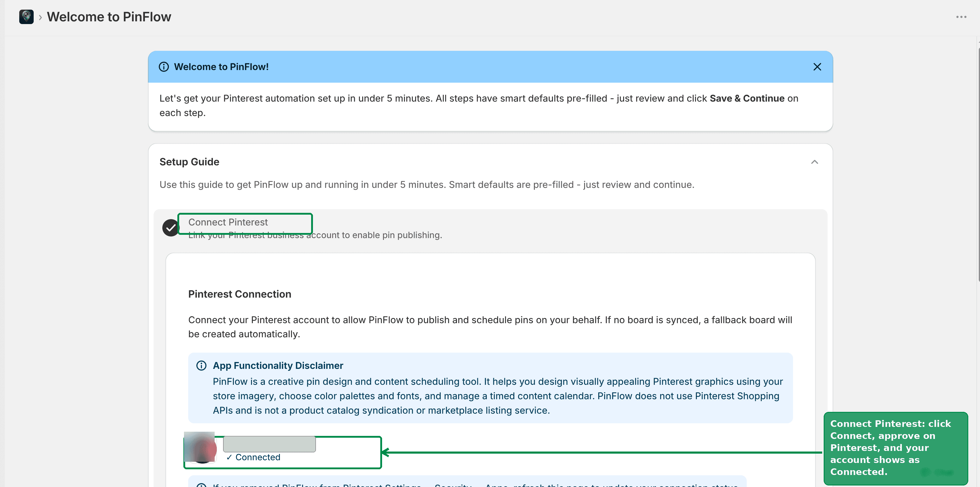Image resolution: width=980 pixels, height=487 pixels.
Task: Open the three-dot more actions menu
Action: click(961, 17)
